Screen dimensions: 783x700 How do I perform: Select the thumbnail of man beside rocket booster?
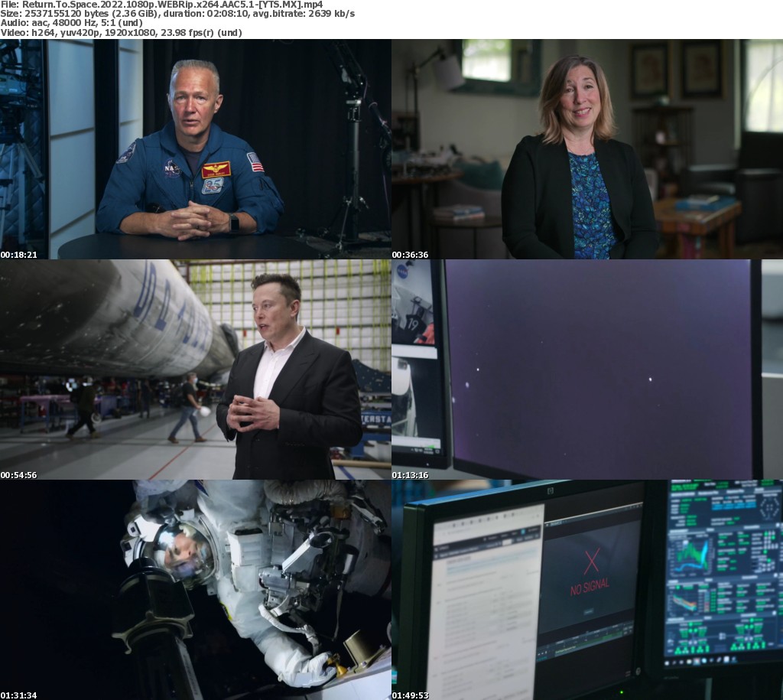(x=196, y=370)
